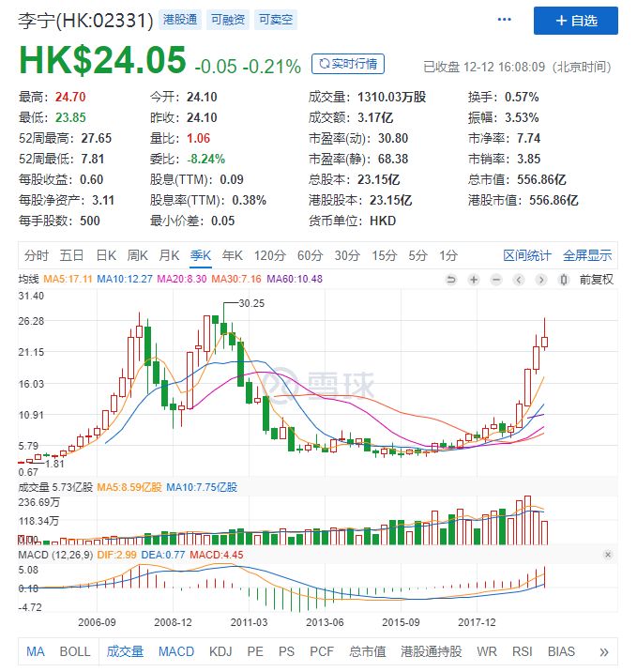
Task: Select the BOLL overlay indicator
Action: pos(75,652)
